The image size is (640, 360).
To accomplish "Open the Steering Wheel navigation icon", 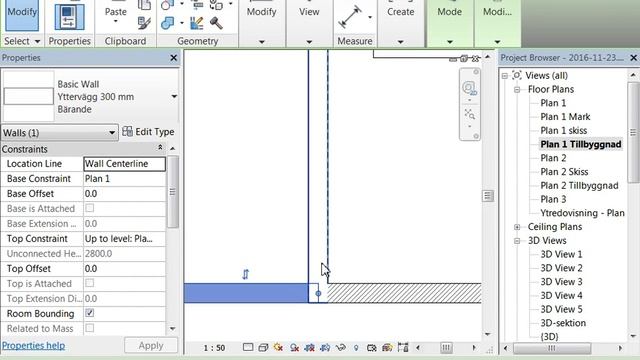I will click(469, 88).
